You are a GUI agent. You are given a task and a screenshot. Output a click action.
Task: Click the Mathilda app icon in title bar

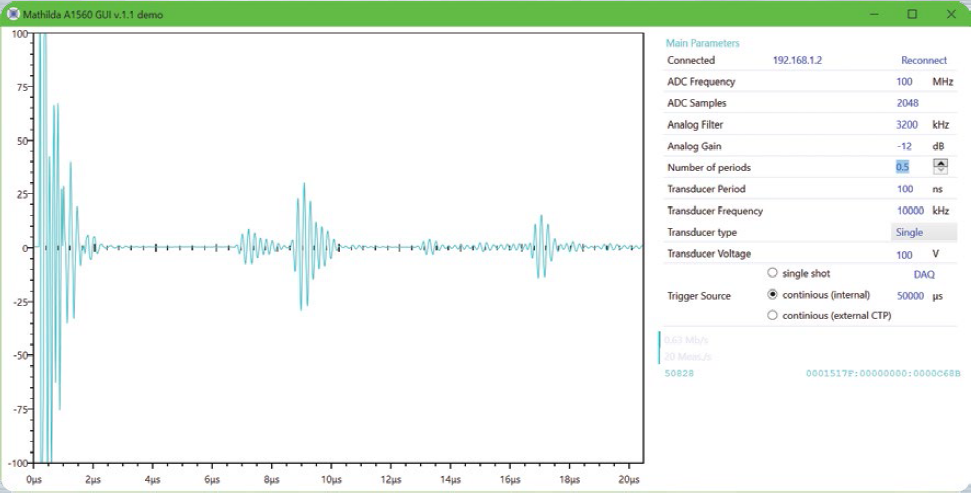pyautogui.click(x=13, y=15)
